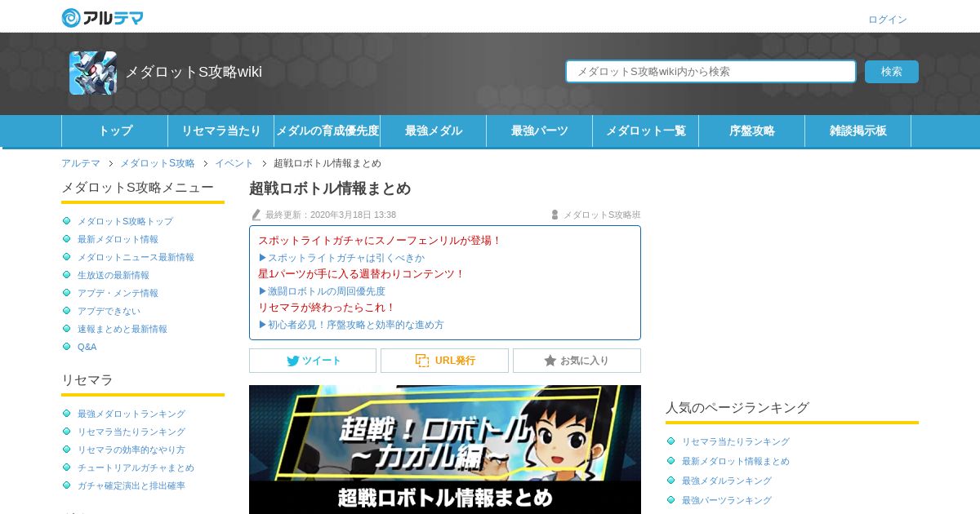Open the リセマラ当たり tab
The image size is (980, 514).
point(221,131)
